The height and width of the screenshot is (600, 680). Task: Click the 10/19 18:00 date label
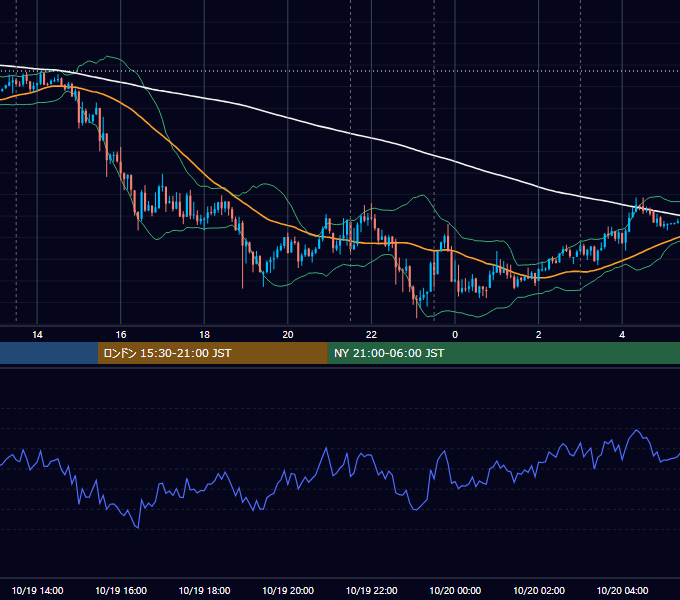204,590
